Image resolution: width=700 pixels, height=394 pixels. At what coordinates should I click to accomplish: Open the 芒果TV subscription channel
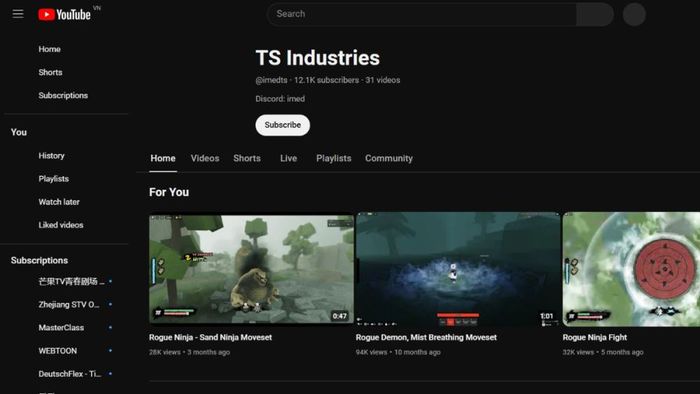click(71, 282)
